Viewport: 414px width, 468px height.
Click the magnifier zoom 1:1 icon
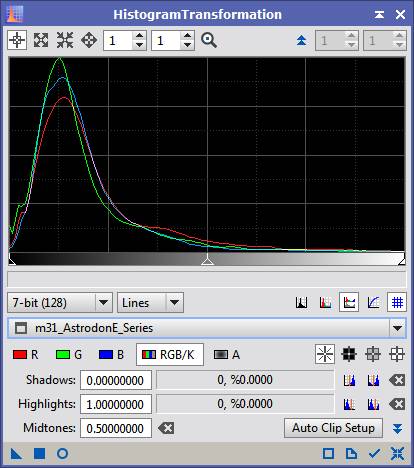[209, 40]
